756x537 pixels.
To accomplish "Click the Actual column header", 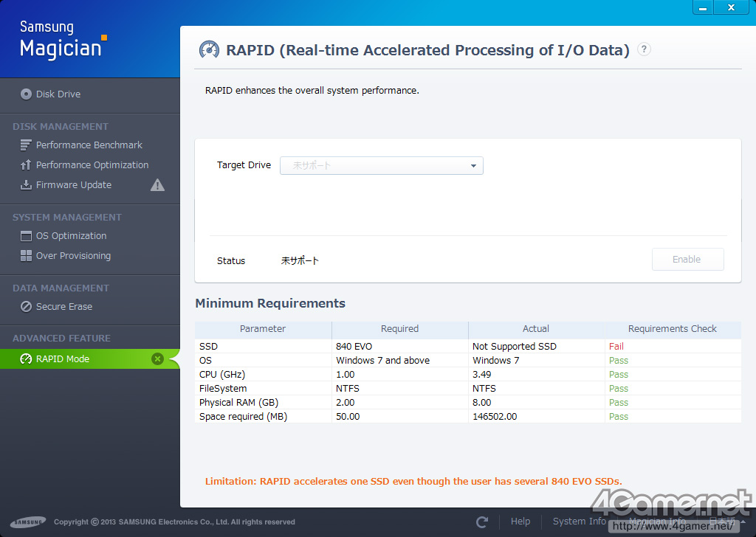I will pyautogui.click(x=536, y=329).
